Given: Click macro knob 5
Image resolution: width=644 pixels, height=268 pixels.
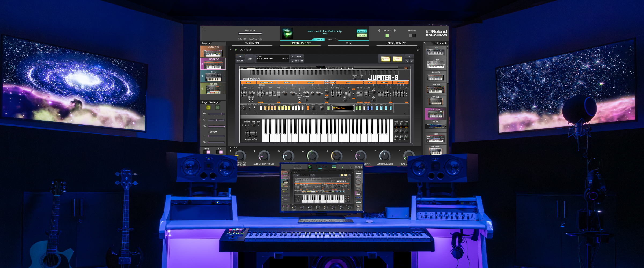Looking at the screenshot, I should click(336, 155).
